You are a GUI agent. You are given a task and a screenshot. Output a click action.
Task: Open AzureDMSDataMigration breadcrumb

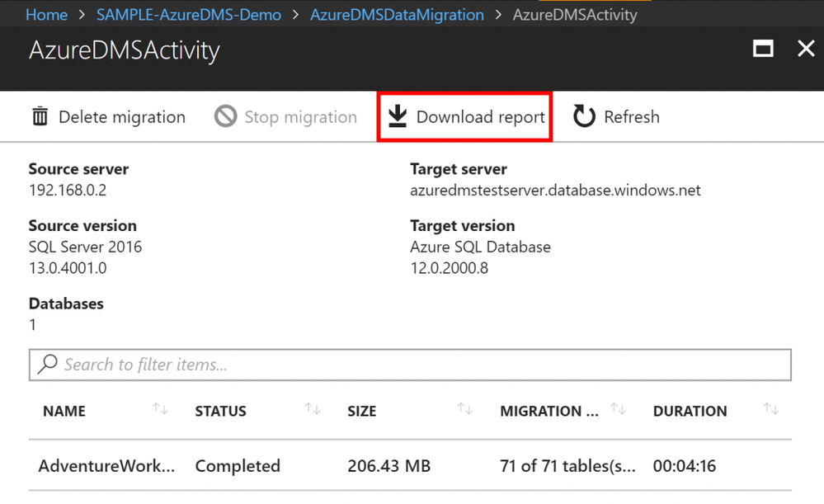coord(397,15)
